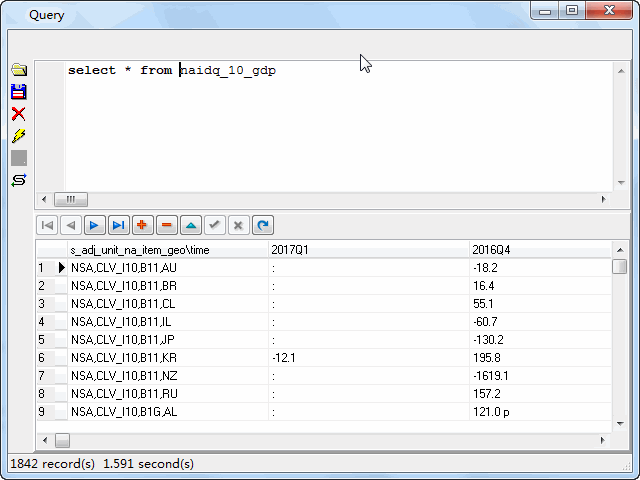Execute the query with the lightning bolt icon
Viewport: 640px width, 480px height.
(x=18, y=136)
